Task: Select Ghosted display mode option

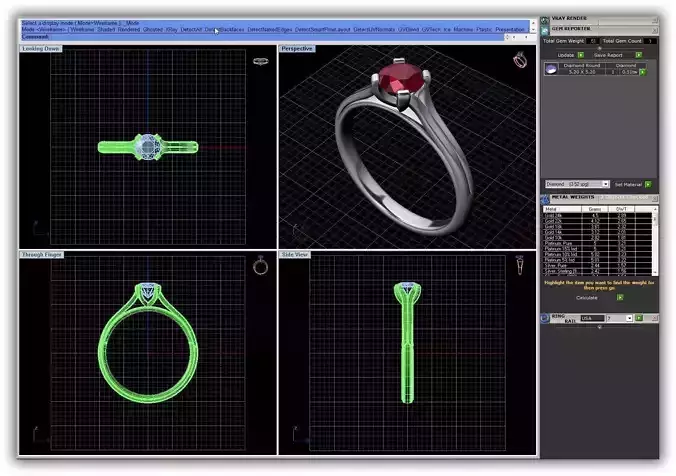Action: pos(153,30)
